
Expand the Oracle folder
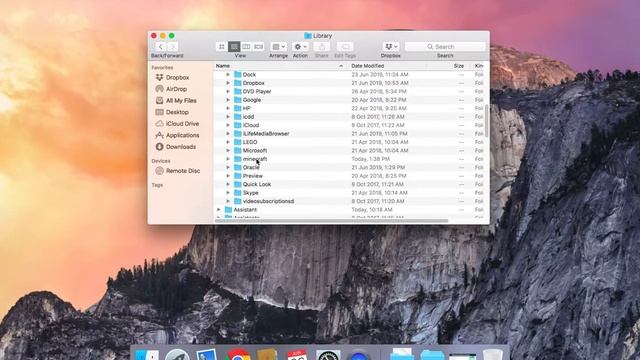click(228, 167)
